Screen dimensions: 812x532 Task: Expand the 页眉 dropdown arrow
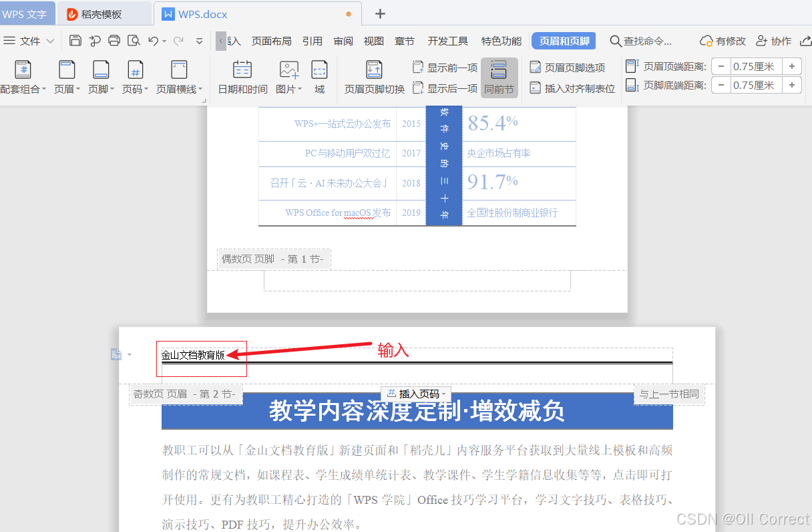point(78,90)
